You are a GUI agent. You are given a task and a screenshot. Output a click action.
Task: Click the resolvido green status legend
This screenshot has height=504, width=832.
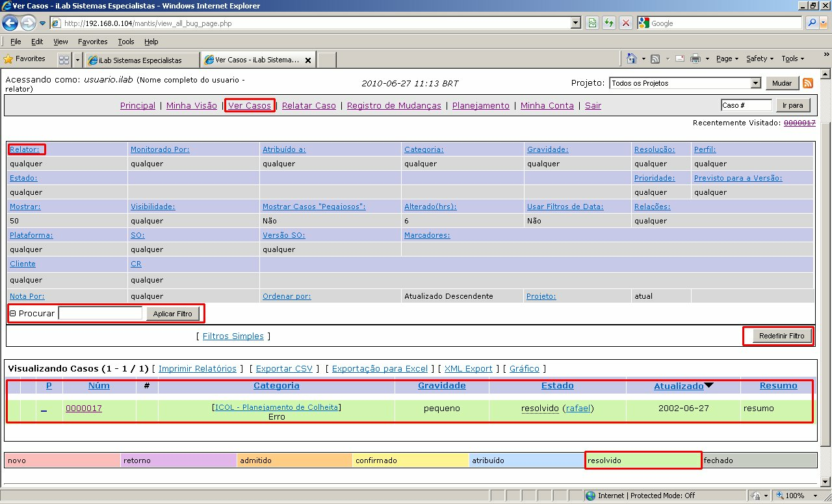pos(643,460)
